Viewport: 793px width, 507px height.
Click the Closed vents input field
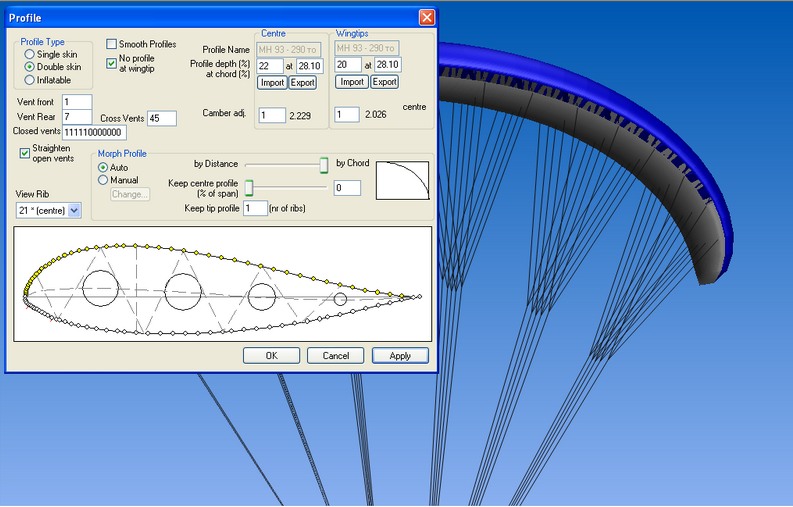93,132
